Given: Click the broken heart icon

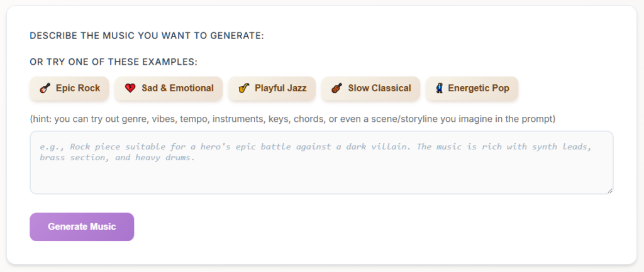Looking at the screenshot, I should coord(130,89).
